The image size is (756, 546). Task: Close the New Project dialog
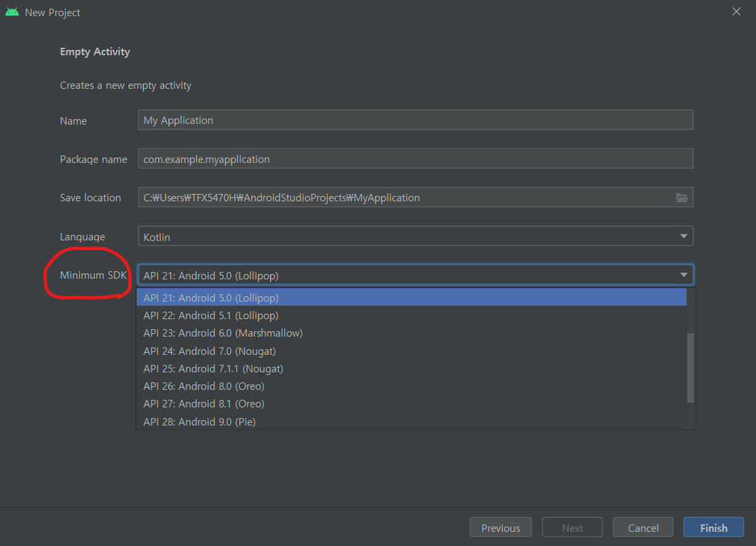[736, 11]
